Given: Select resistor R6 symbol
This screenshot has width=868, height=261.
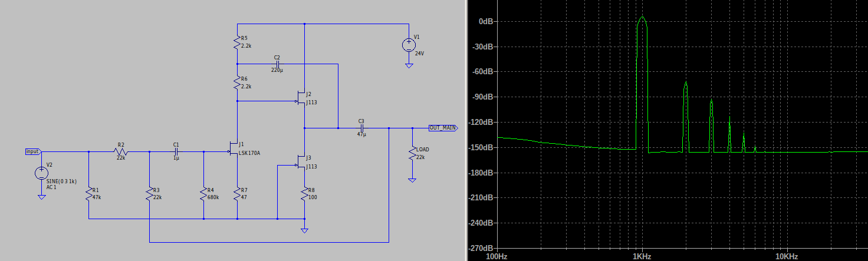Looking at the screenshot, I should point(237,83).
